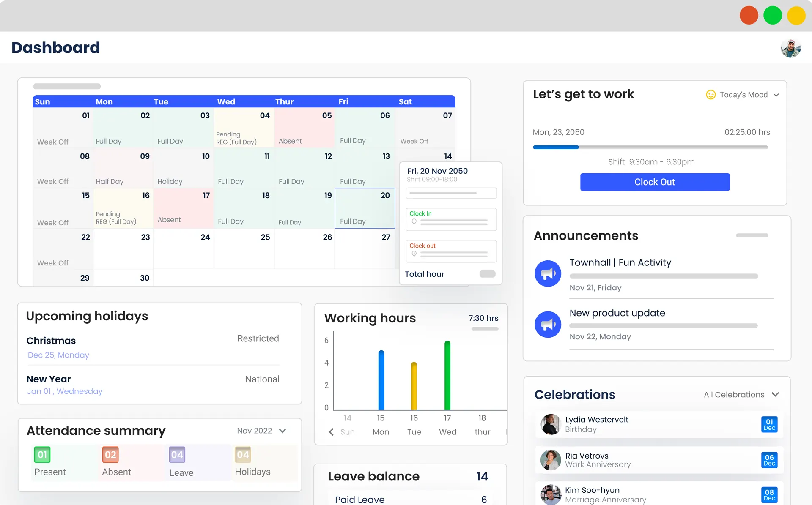Click the Clock Out button
This screenshot has height=505, width=812.
[655, 182]
